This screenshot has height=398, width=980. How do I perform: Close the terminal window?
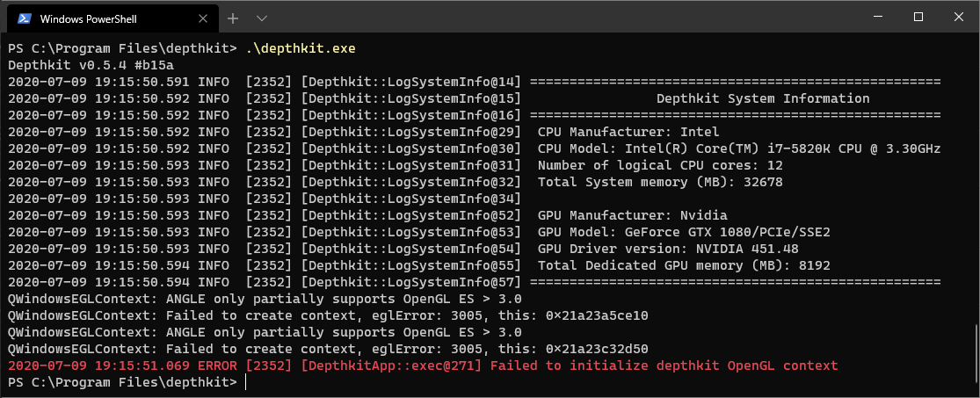tap(958, 18)
